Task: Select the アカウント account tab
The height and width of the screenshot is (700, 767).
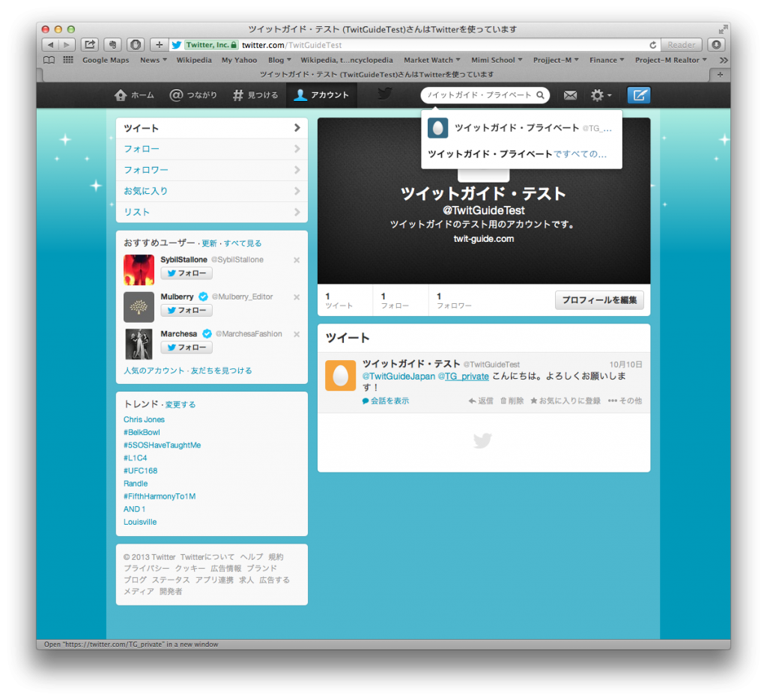Action: point(321,95)
